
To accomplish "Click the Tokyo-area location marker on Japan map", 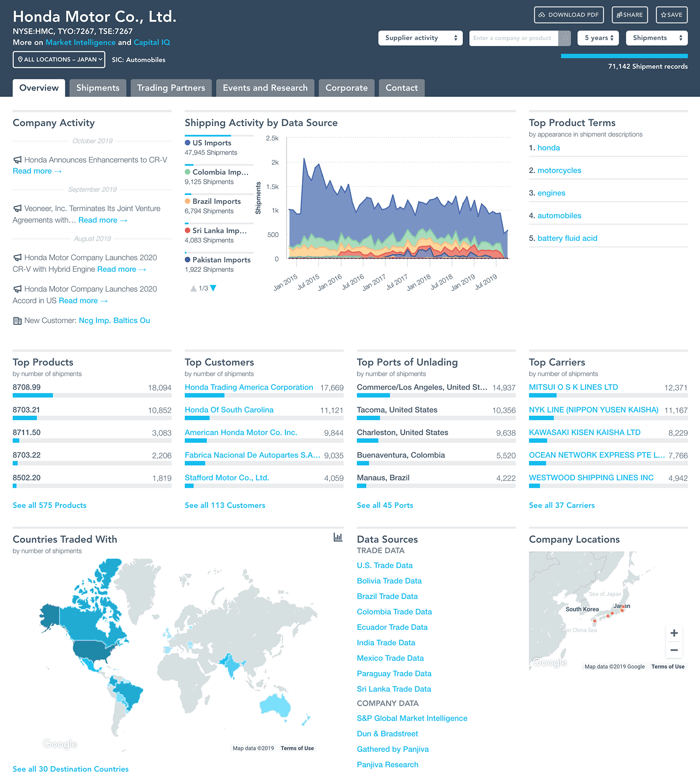I will click(x=623, y=608).
